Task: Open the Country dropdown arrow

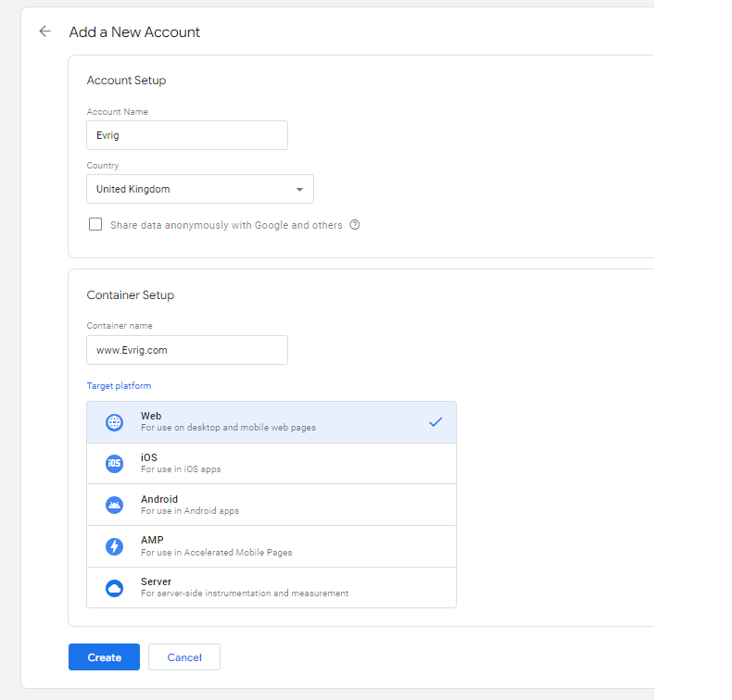Action: tap(299, 190)
